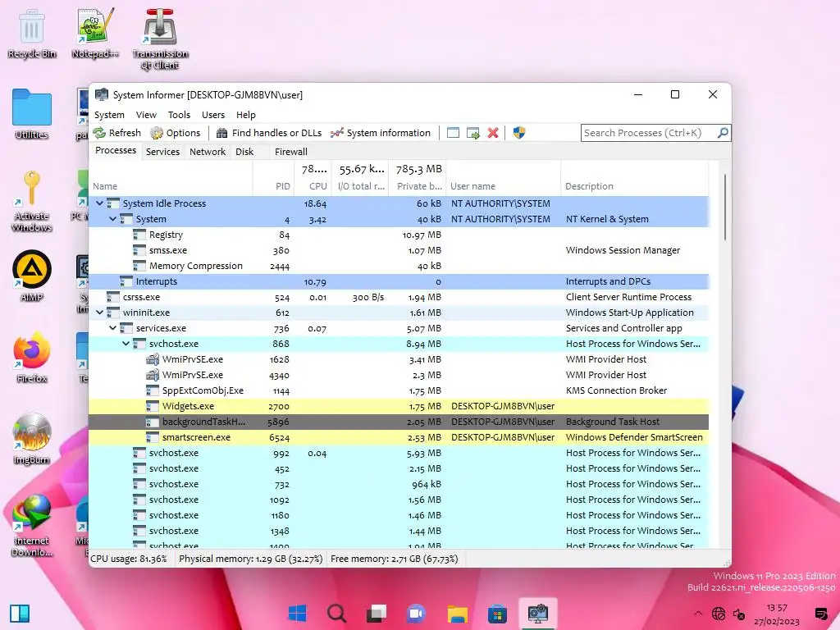Select the backgroundTaskHost process row
Screen dimensions: 840x630
399,422
